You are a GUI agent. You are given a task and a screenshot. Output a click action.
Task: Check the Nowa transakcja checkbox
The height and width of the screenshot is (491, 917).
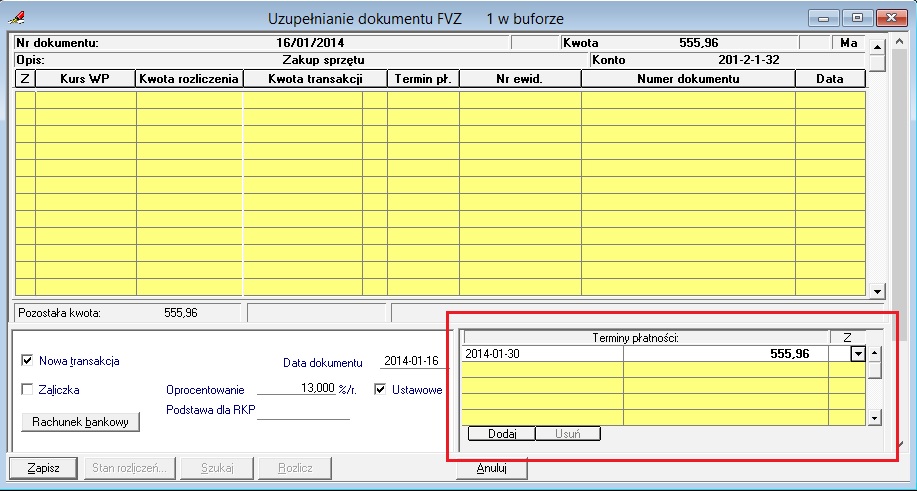click(x=27, y=361)
